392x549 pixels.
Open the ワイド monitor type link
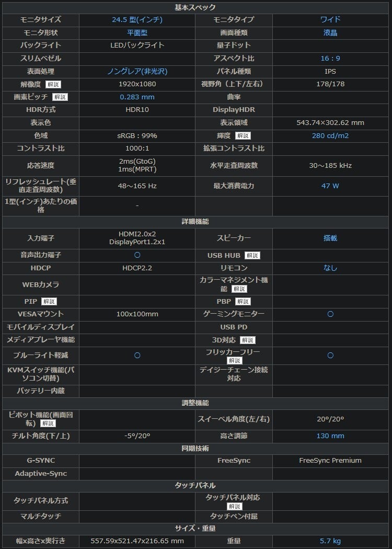click(330, 20)
